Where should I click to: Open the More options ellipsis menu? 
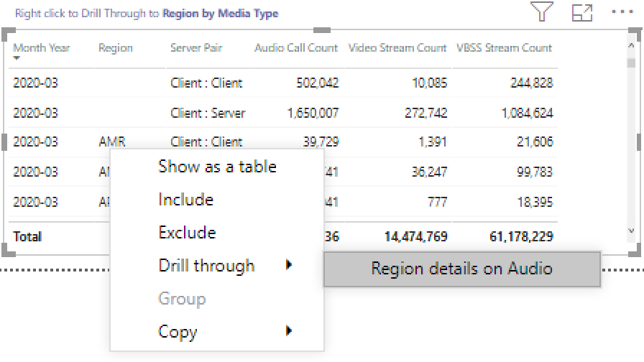[622, 11]
